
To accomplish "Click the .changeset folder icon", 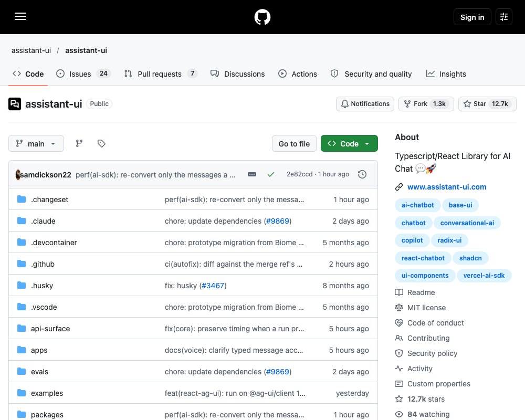I will (22, 199).
